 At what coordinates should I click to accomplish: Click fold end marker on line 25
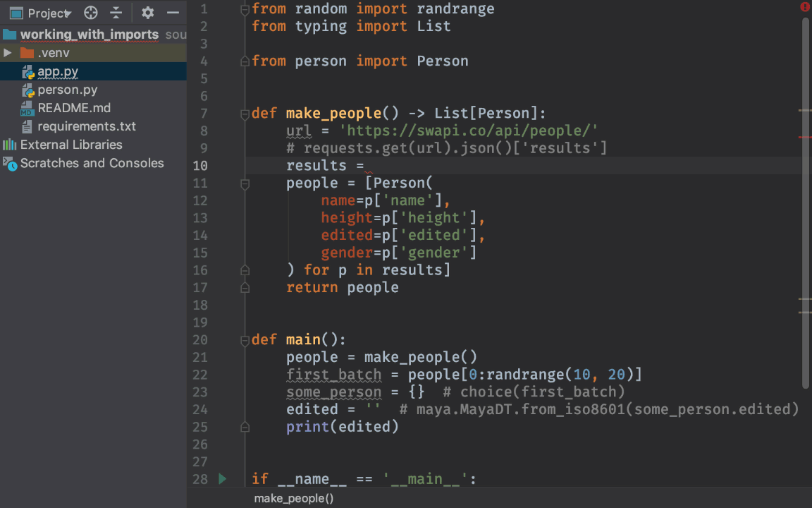pyautogui.click(x=245, y=427)
